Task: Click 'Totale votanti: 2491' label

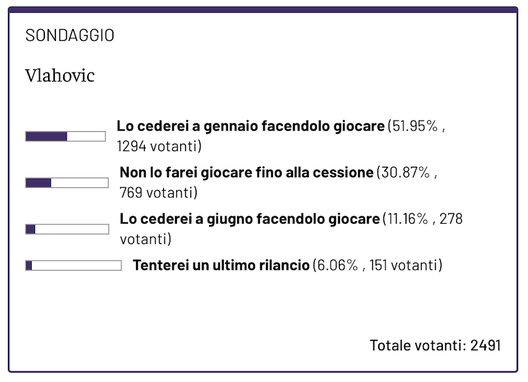Action: tap(435, 345)
